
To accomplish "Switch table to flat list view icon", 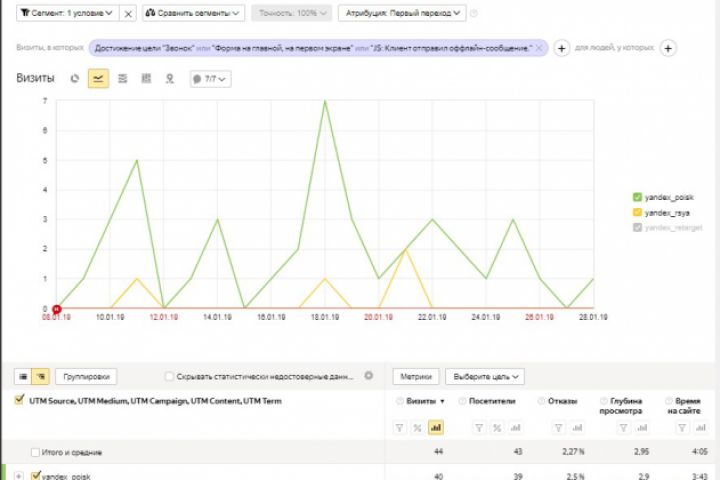I will coord(23,377).
